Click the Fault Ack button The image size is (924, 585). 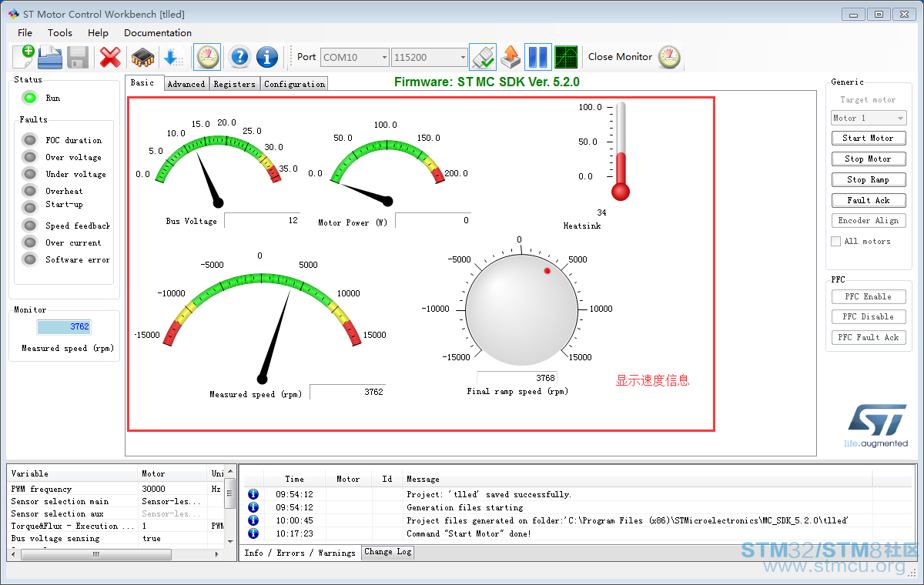pyautogui.click(x=869, y=200)
